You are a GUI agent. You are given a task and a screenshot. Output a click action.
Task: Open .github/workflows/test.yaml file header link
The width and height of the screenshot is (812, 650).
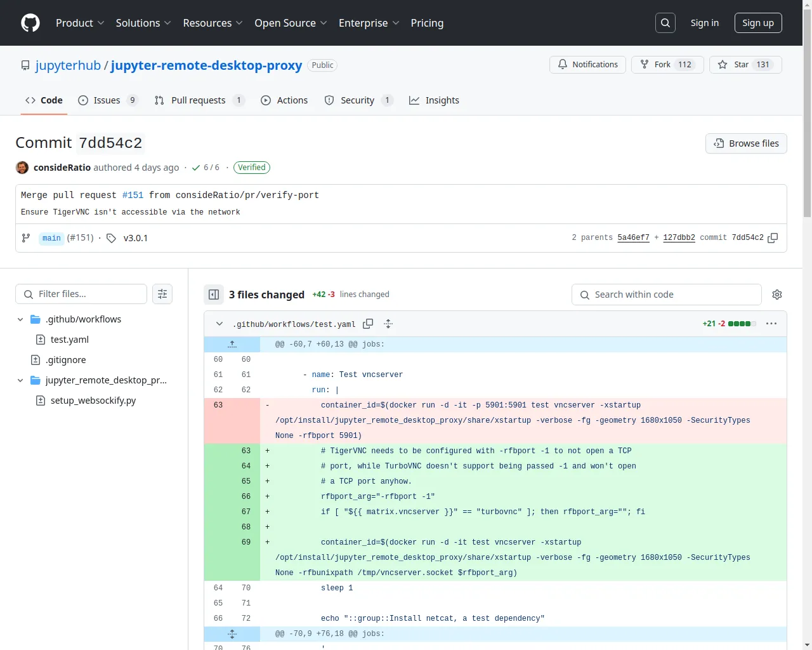point(294,324)
